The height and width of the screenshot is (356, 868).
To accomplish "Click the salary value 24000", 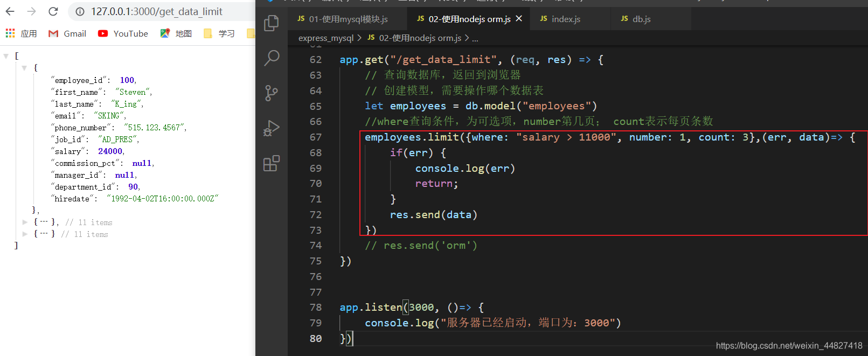I will point(110,151).
